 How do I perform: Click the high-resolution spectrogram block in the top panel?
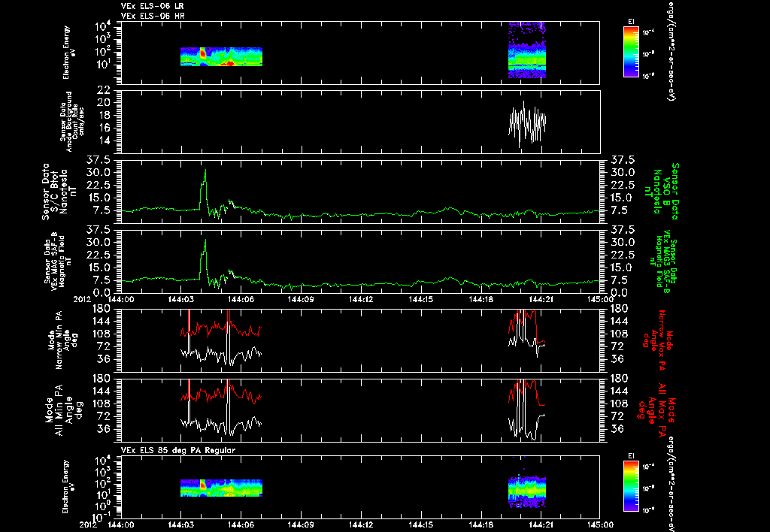pos(527,50)
